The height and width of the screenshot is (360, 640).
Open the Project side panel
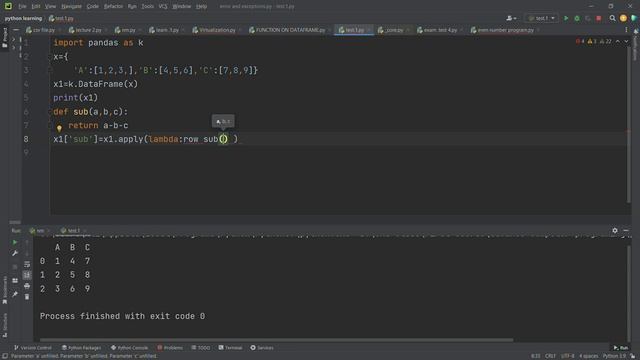pyautogui.click(x=4, y=38)
